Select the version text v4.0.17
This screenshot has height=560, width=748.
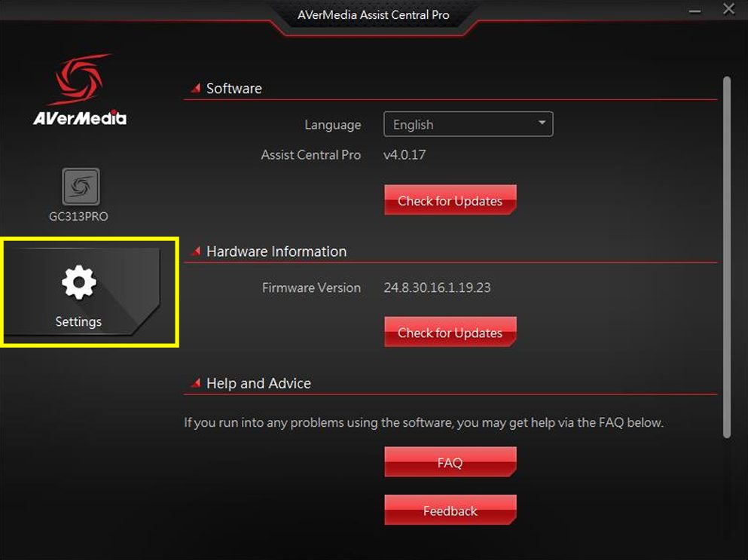click(x=405, y=155)
